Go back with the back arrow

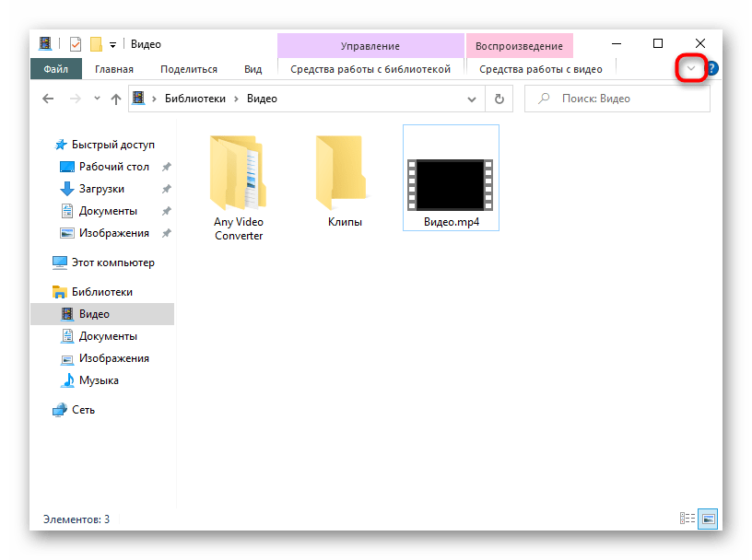[x=48, y=99]
